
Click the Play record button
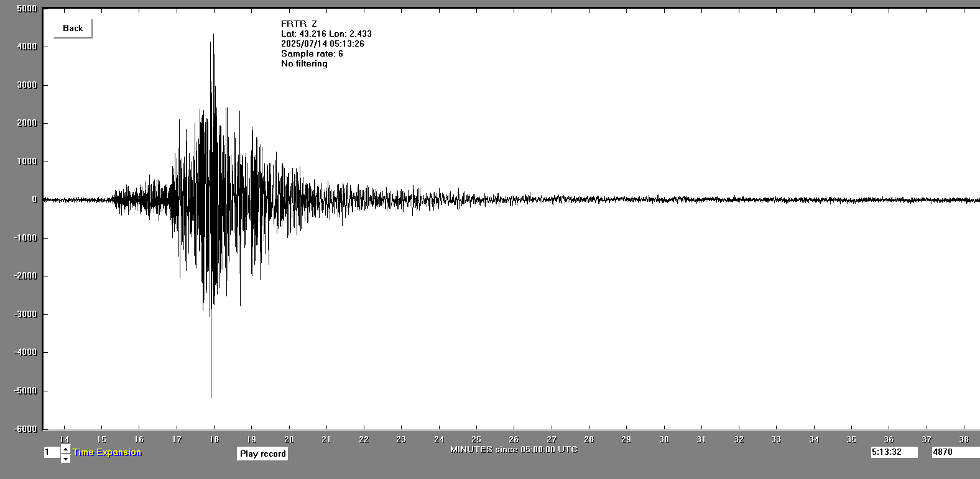(x=262, y=454)
